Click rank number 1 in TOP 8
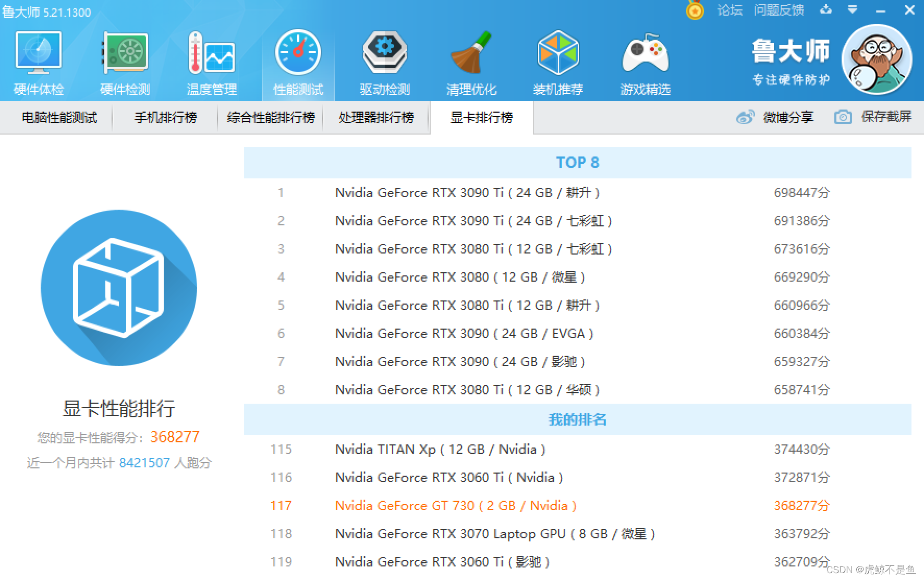 281,192
